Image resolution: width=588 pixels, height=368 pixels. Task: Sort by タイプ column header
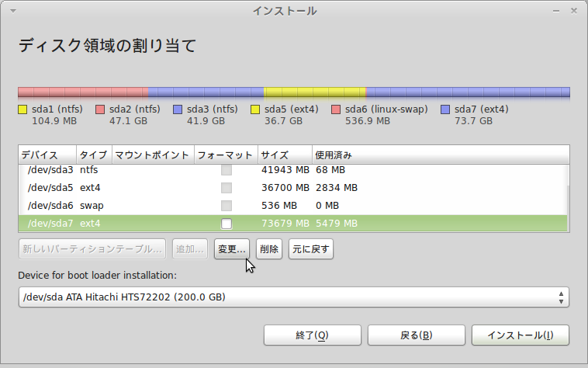coord(94,154)
